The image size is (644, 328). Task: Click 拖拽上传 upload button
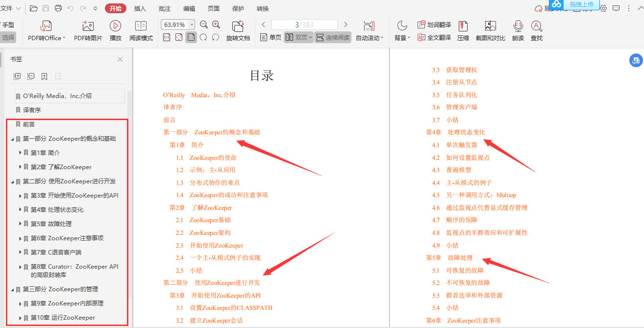pos(574,4)
